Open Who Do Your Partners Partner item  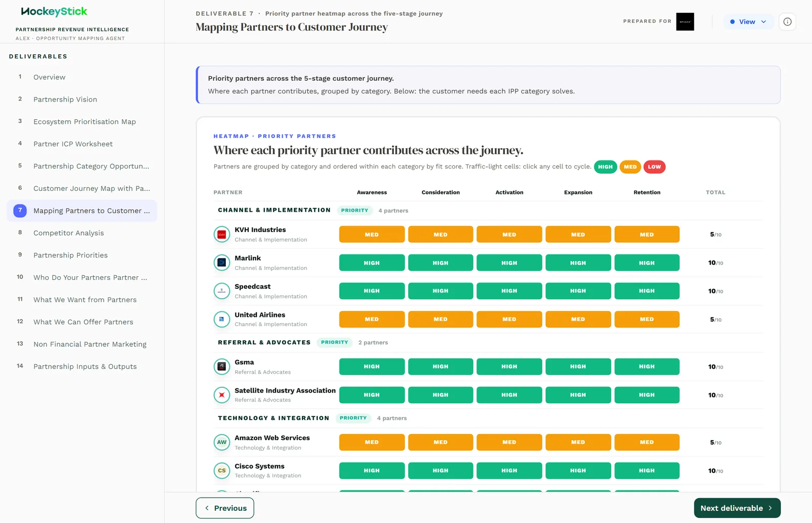82,278
